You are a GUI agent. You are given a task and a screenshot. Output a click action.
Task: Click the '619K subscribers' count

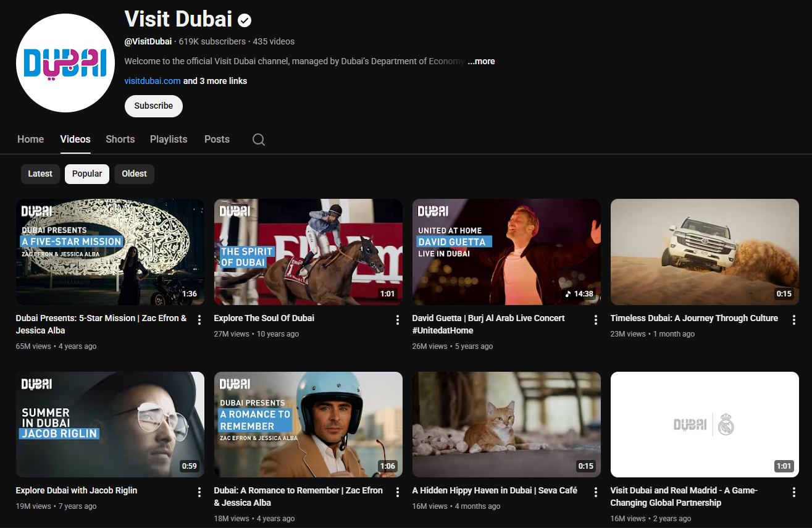(212, 41)
